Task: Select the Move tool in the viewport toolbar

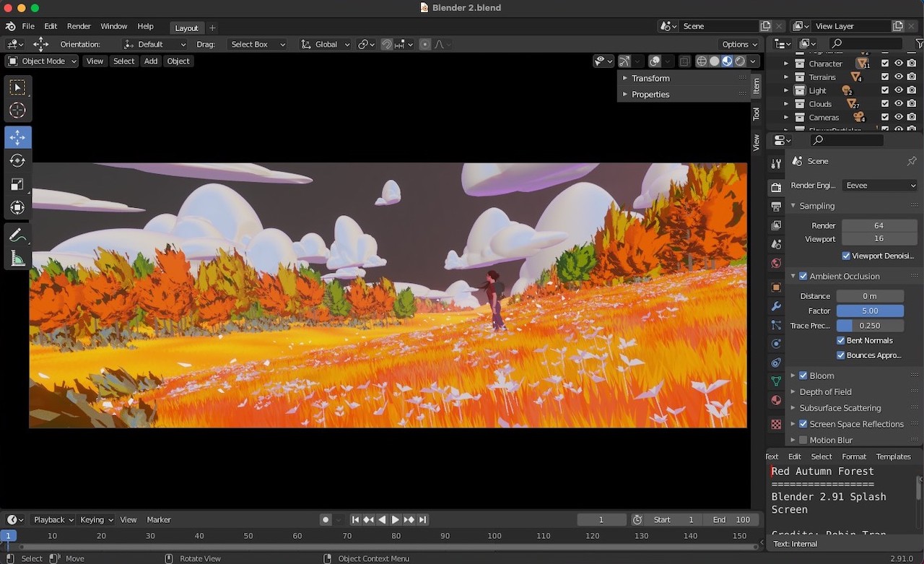Action: click(16, 136)
